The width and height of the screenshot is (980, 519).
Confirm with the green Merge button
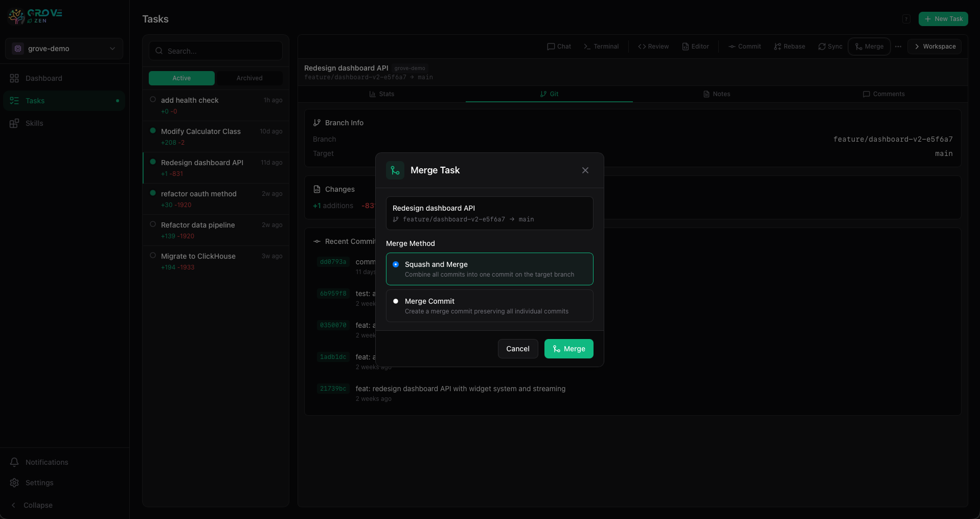(568, 349)
